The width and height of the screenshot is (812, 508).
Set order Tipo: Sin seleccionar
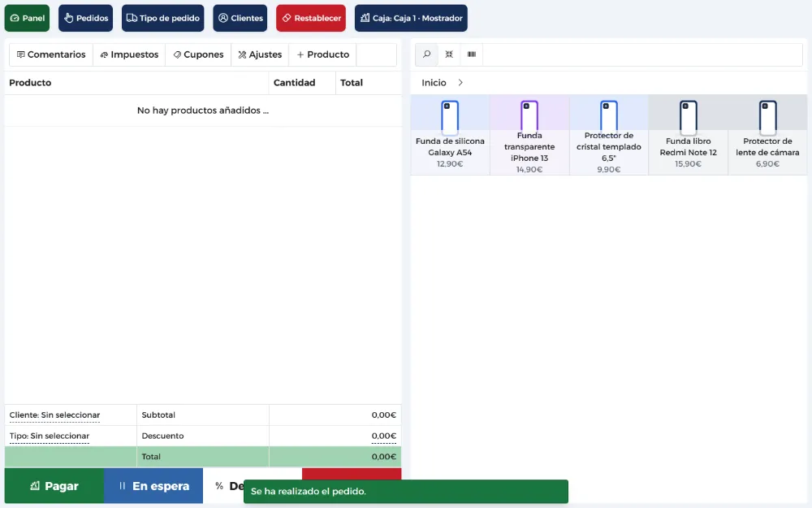(50, 436)
